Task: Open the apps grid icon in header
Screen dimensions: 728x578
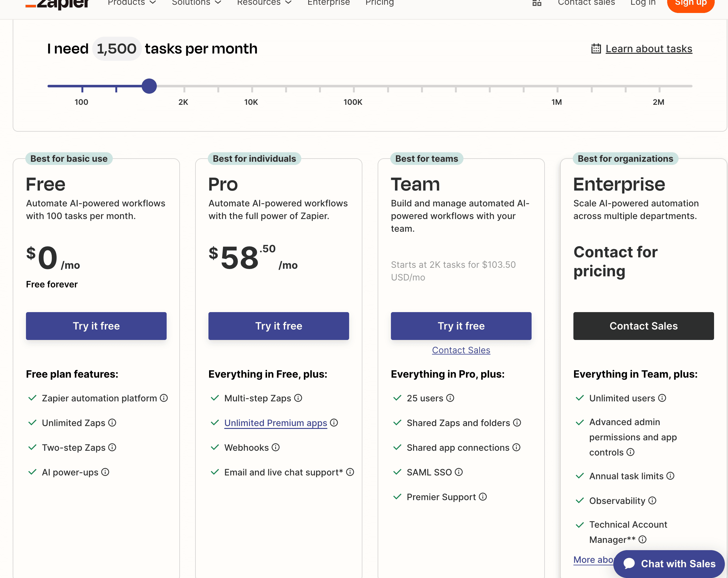Action: 537,3
